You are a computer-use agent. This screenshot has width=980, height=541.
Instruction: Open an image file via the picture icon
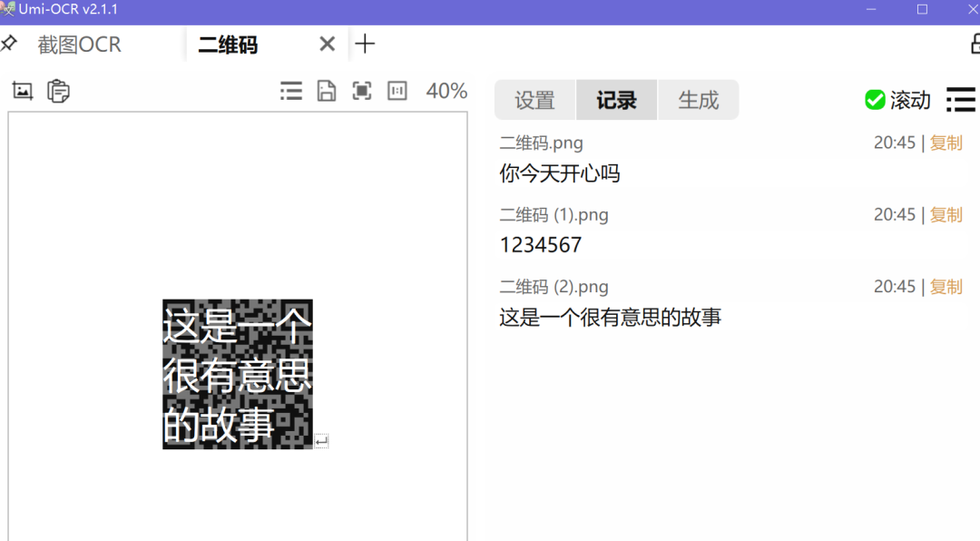click(x=23, y=91)
